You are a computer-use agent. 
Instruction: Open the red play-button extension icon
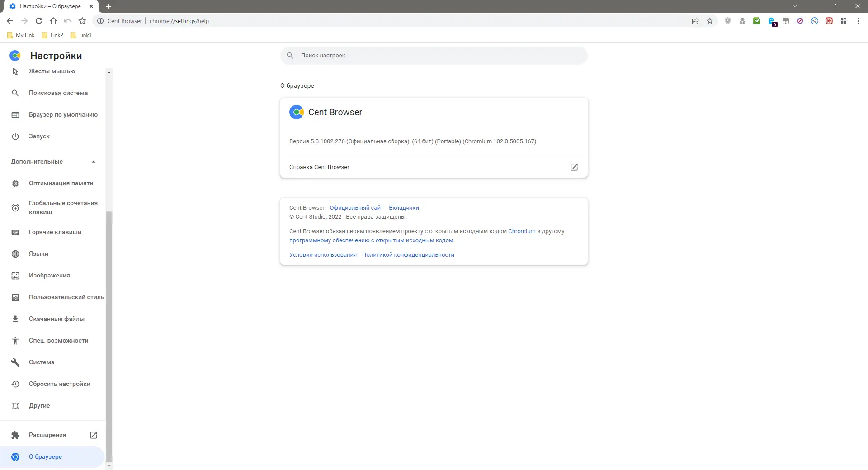click(x=829, y=21)
